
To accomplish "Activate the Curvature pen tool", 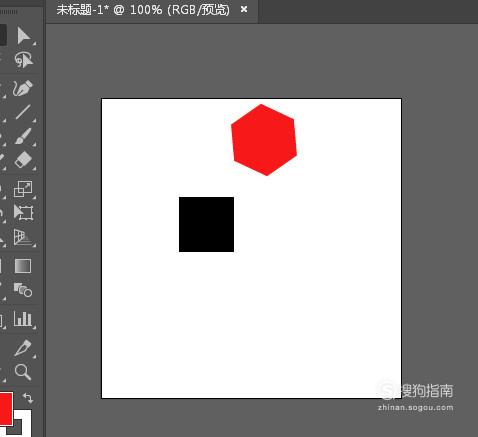I will pos(23,88).
